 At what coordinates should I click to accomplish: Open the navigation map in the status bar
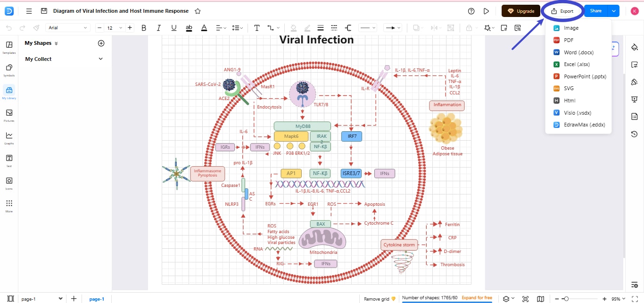[540, 298]
